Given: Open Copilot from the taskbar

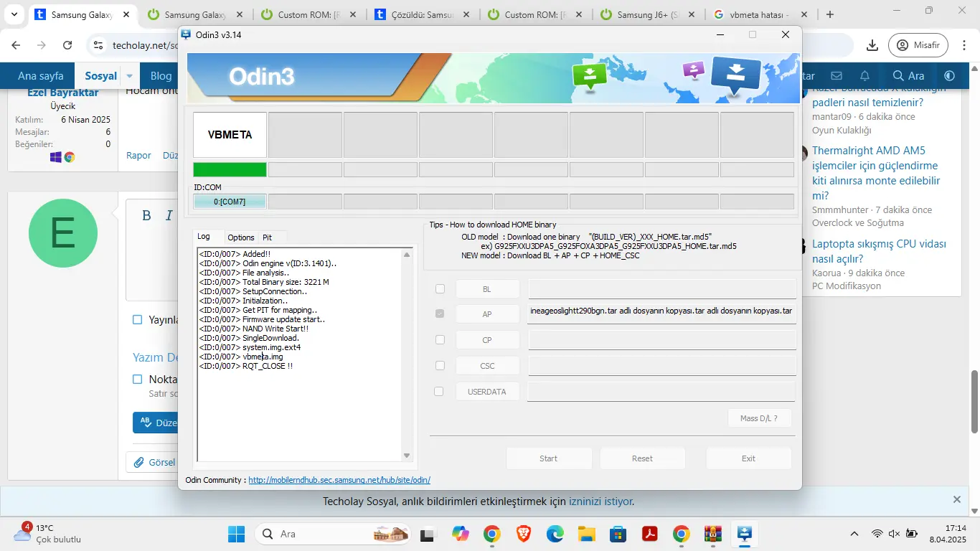Looking at the screenshot, I should click(x=460, y=534).
